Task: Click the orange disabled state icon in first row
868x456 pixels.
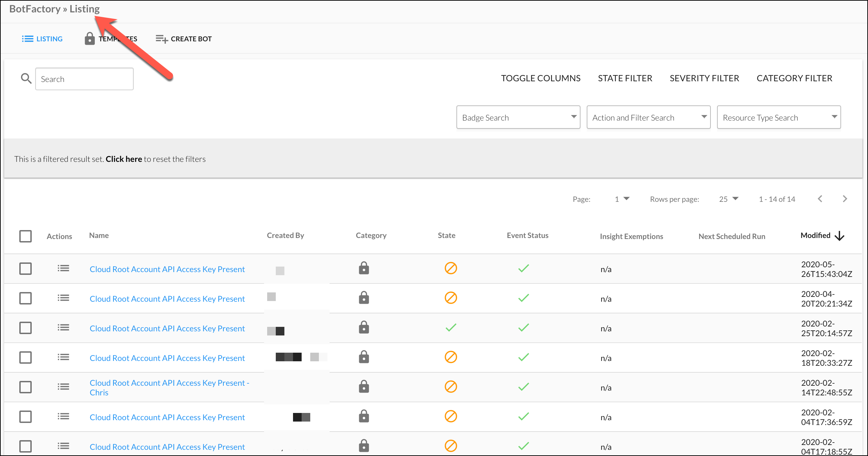Action: pyautogui.click(x=451, y=268)
